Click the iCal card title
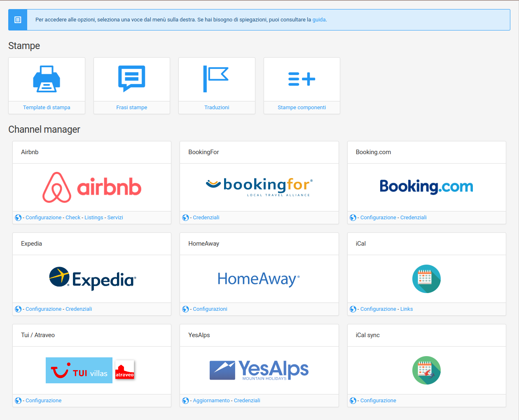Screen dimensions: 519x420 tap(361, 244)
